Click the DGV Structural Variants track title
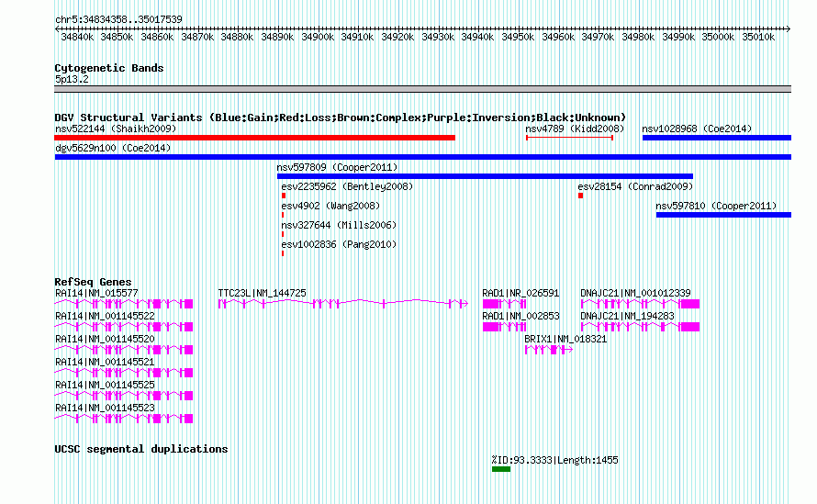The width and height of the screenshot is (817, 504). click(x=340, y=118)
